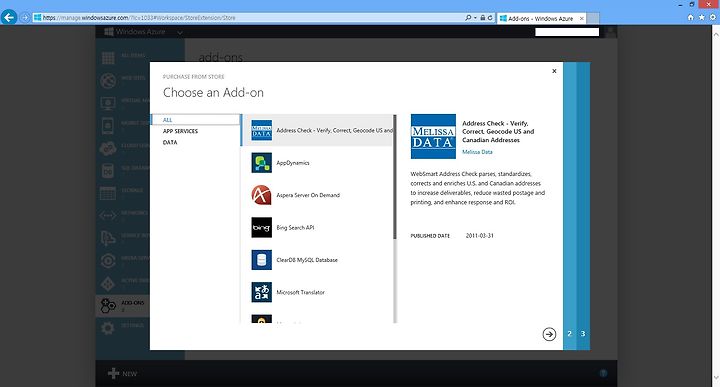Click the help icon in bottom bar
Viewport: 720px width, 387px height.
click(603, 373)
